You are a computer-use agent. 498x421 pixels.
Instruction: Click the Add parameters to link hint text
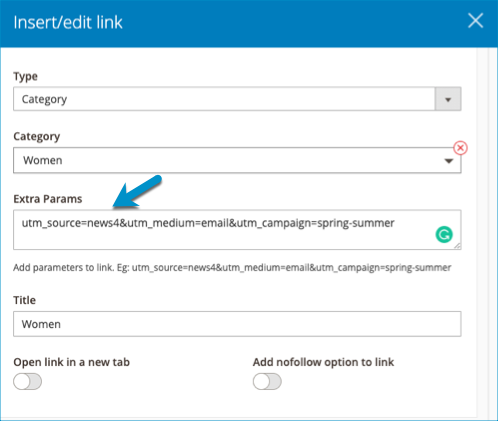[232, 268]
